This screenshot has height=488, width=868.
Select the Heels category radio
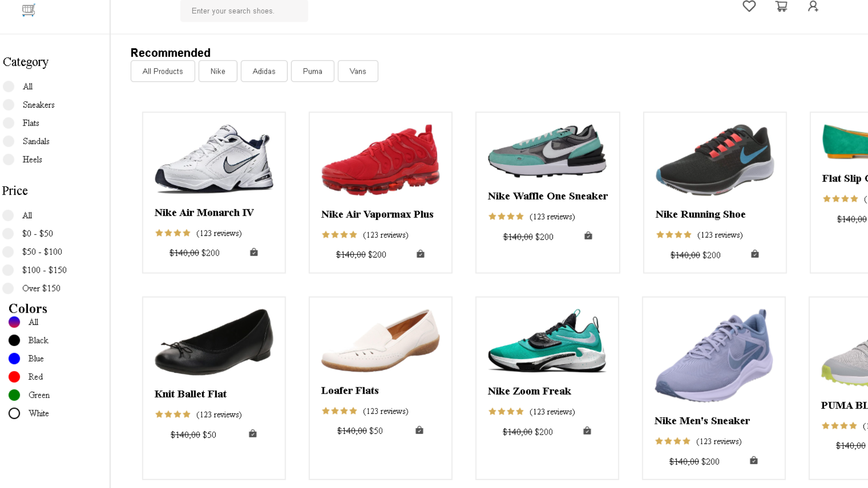9,160
